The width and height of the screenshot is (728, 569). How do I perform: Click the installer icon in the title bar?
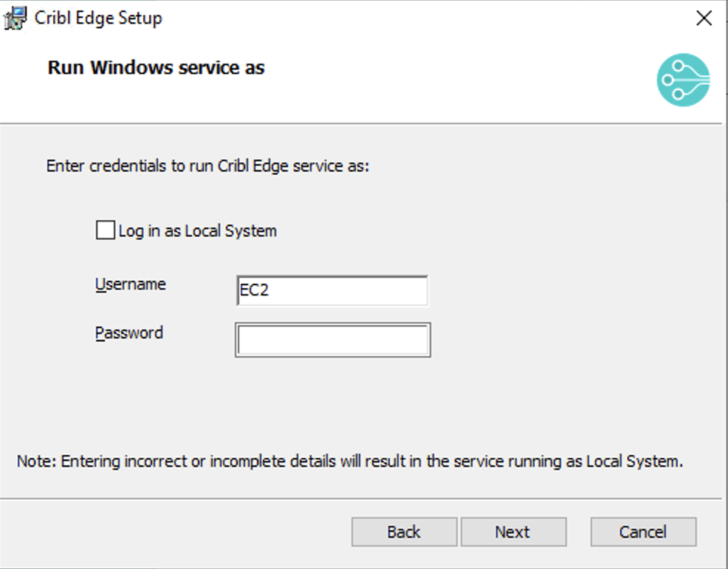(x=16, y=18)
